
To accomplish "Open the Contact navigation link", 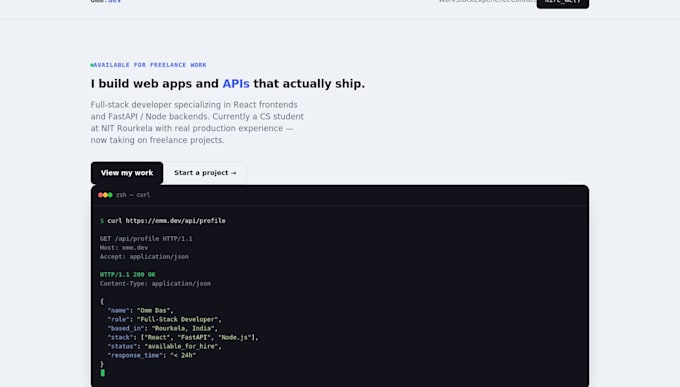I will (524, 1).
